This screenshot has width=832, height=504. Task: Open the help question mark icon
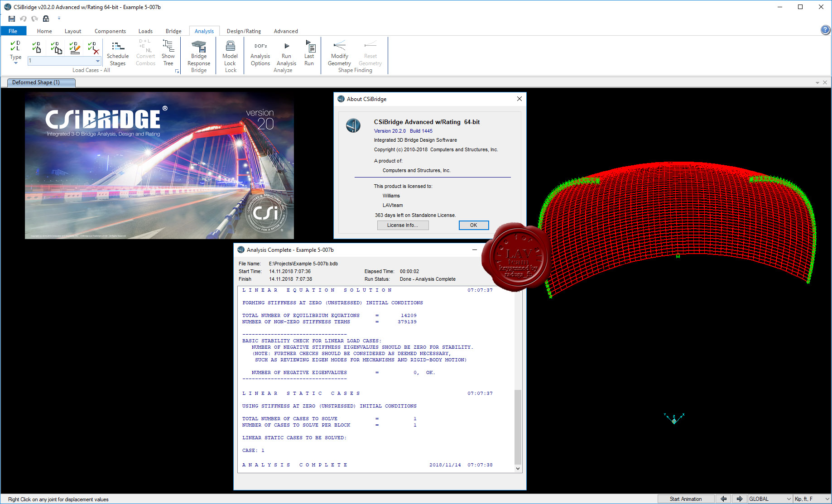826,30
